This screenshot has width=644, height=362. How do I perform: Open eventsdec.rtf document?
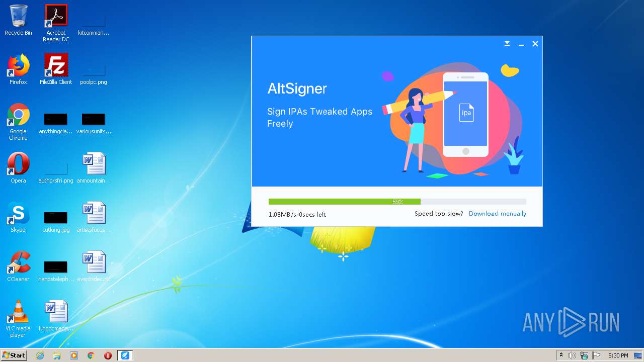coord(94,266)
